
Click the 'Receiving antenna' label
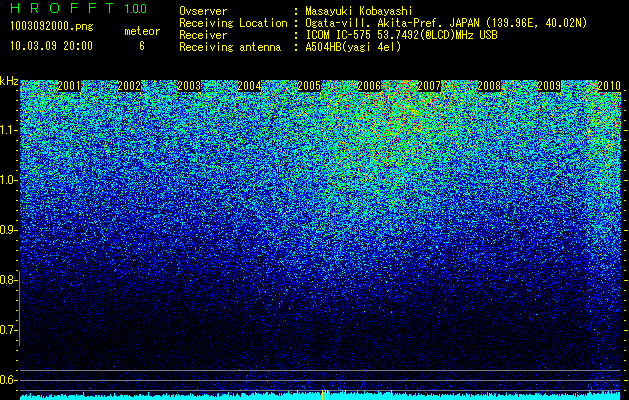[230, 47]
